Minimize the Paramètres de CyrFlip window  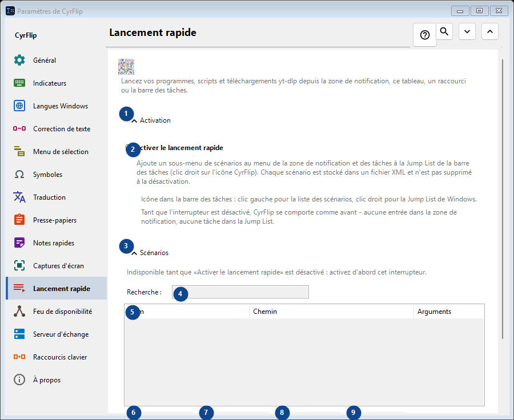[x=460, y=11]
